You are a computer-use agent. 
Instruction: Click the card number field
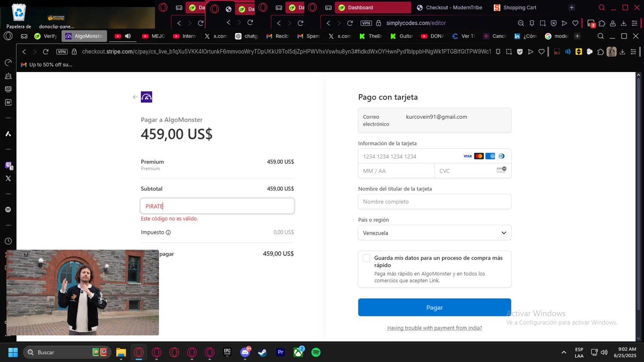point(434,156)
